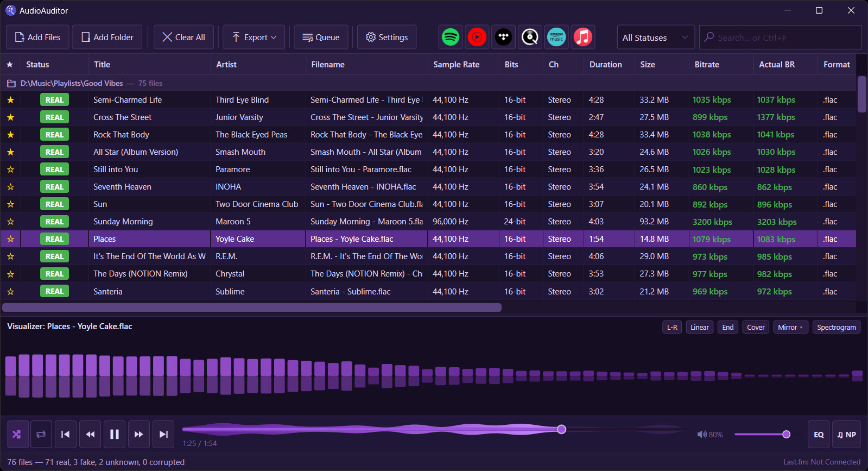Open Settings
This screenshot has height=471, width=868.
point(387,37)
